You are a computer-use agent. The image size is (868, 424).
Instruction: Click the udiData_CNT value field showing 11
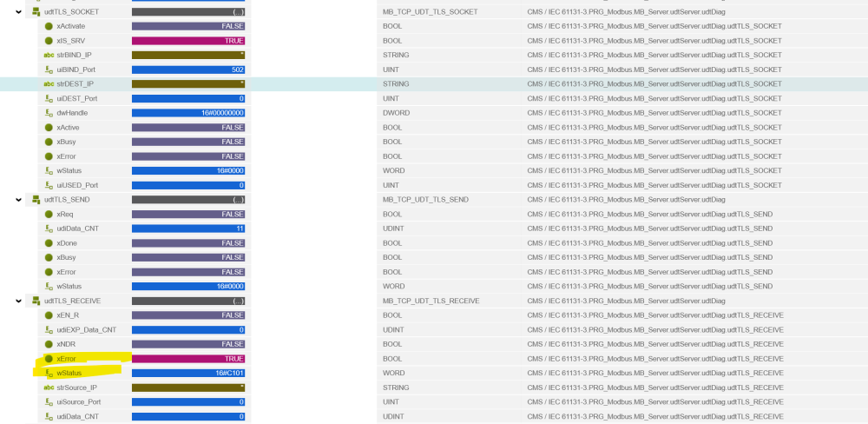(x=188, y=229)
